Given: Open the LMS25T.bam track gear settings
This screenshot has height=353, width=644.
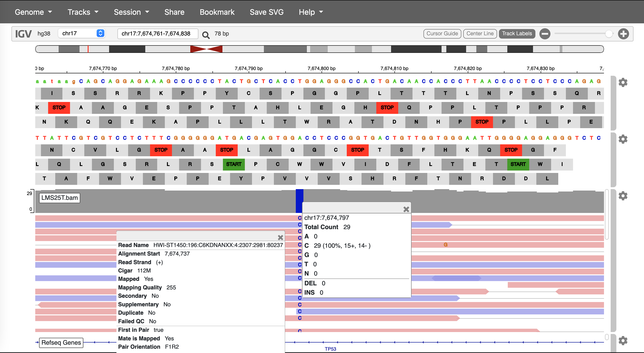Looking at the screenshot, I should (623, 196).
